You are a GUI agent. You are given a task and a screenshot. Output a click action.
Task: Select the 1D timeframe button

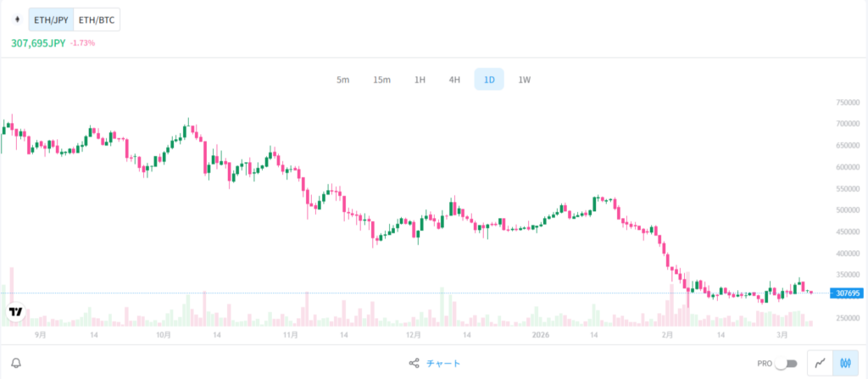coord(489,80)
